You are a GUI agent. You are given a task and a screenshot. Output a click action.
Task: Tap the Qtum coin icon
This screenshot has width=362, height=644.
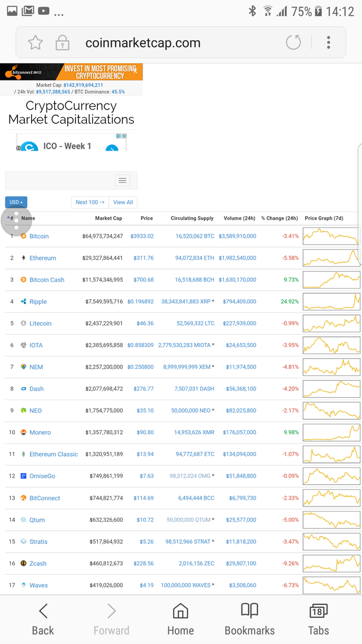tap(23, 520)
